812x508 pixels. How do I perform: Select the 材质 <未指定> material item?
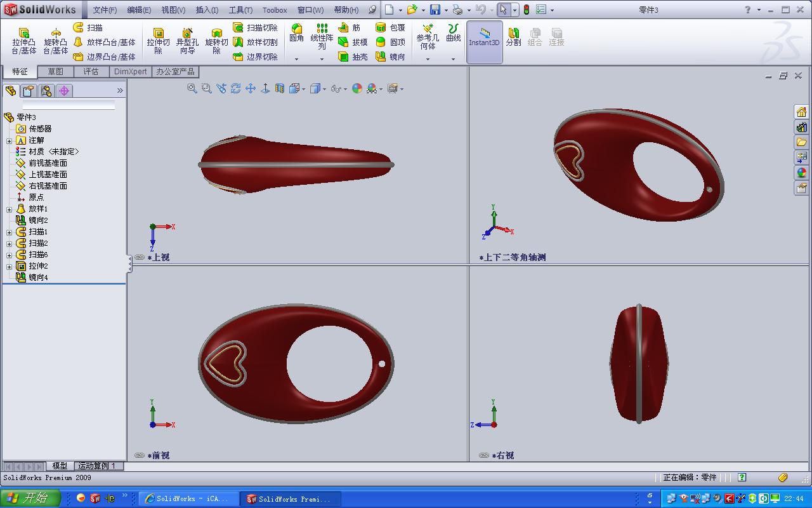click(48, 152)
